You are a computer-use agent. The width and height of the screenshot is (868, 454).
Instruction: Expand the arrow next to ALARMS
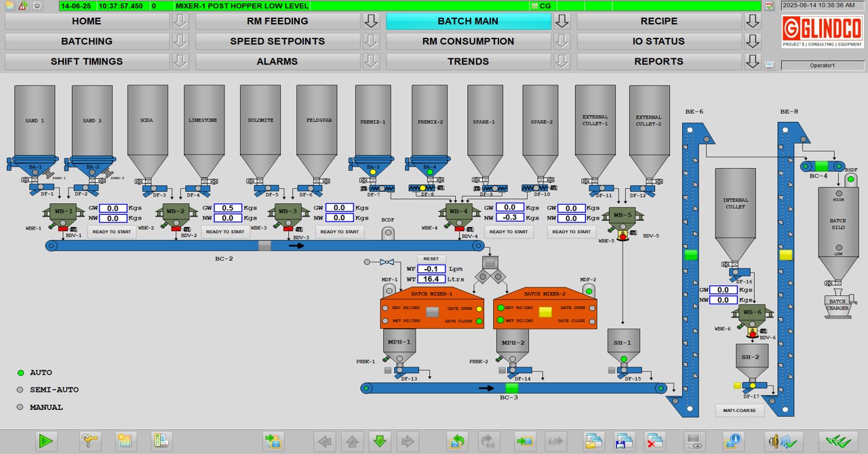point(371,62)
